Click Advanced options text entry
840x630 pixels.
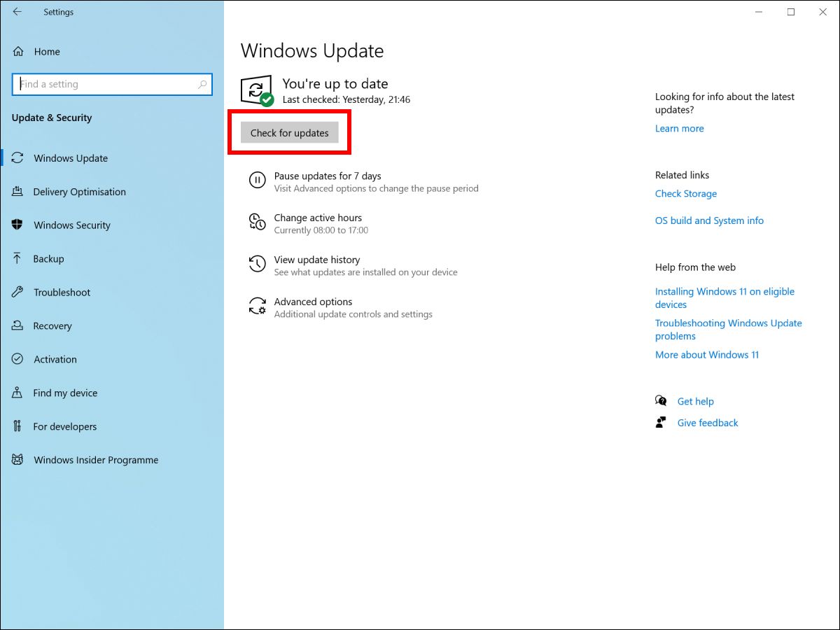[313, 302]
